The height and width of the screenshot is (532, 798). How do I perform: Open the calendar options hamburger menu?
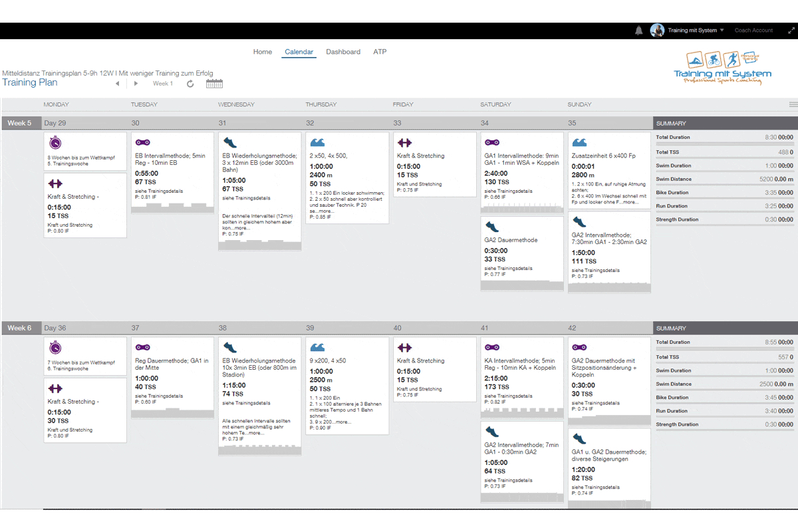point(793,104)
